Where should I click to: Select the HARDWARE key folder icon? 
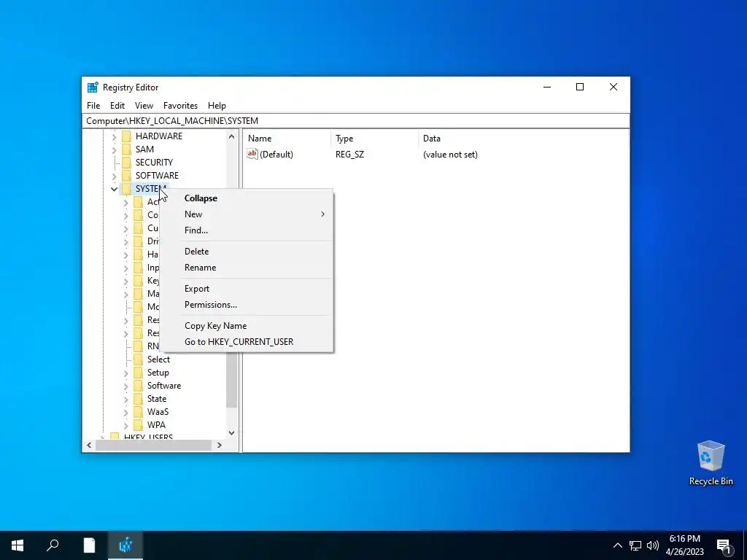[126, 136]
